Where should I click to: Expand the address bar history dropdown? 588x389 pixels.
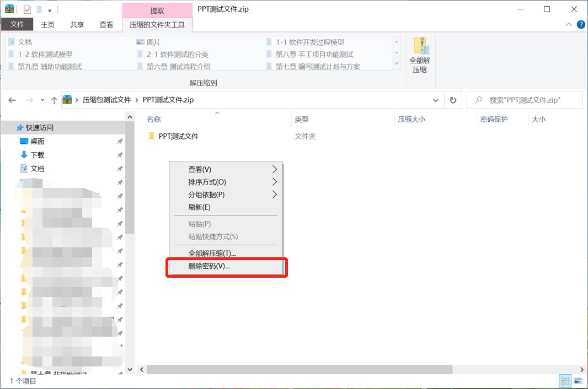coord(435,100)
